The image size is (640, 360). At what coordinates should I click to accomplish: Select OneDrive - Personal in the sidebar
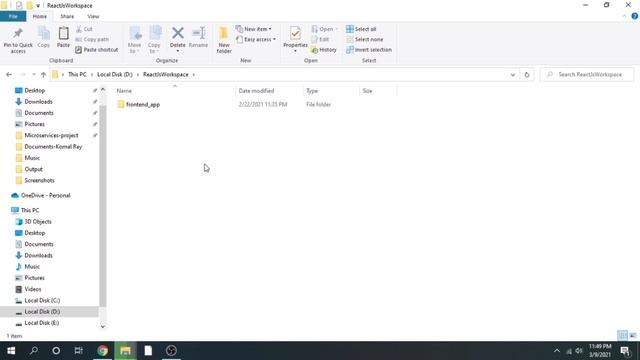click(x=45, y=196)
